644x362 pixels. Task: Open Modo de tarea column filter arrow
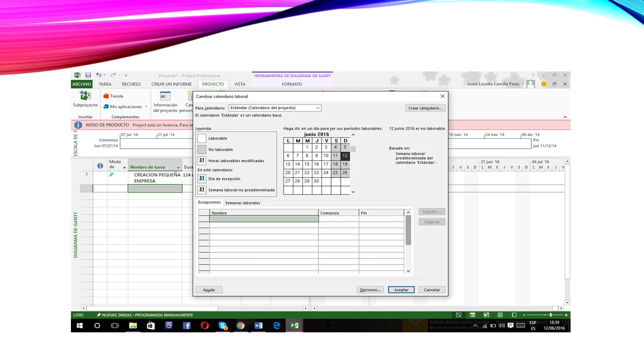point(124,167)
